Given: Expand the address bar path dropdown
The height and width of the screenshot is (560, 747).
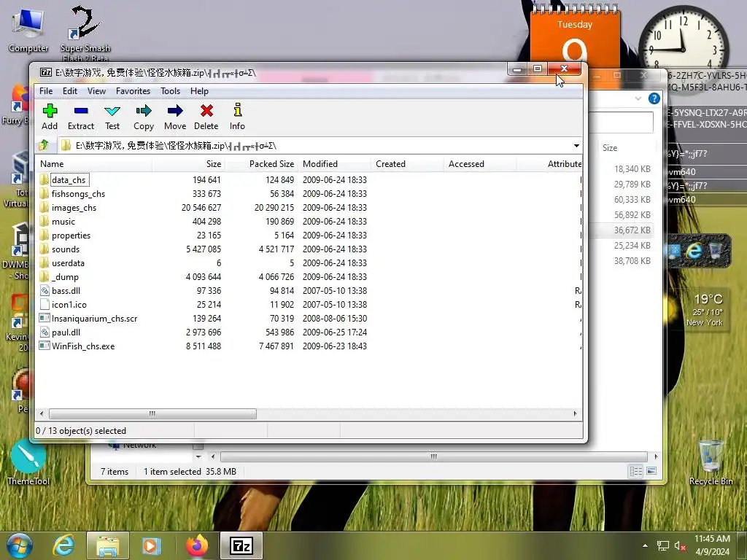Looking at the screenshot, I should (x=576, y=145).
